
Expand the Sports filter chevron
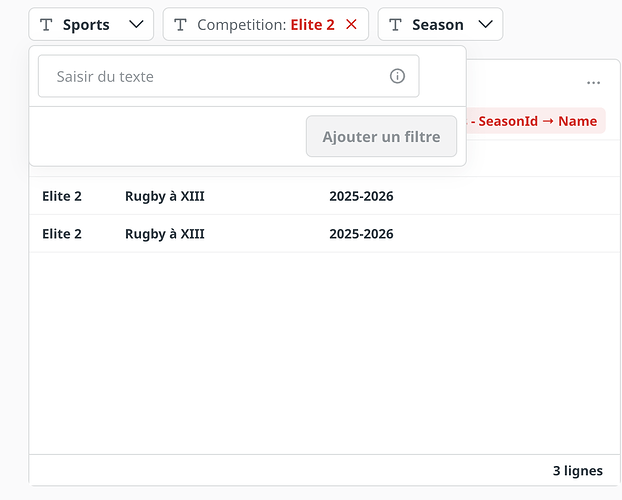point(137,25)
